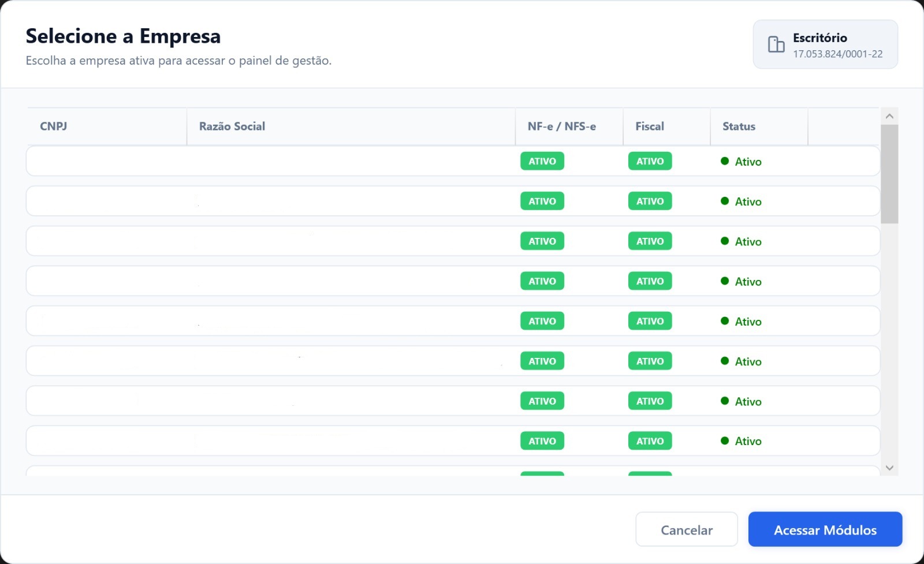Open the Escritório 17.053.824/0001-22 card

click(825, 44)
